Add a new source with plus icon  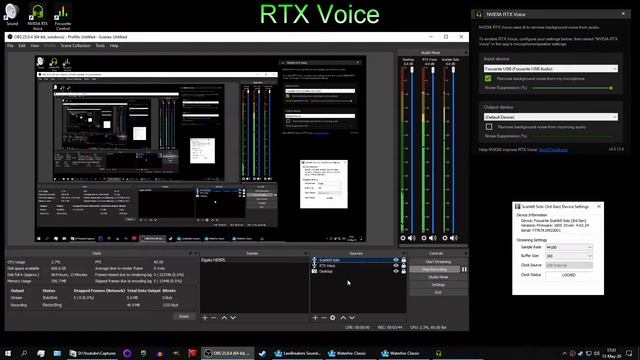[x=315, y=318]
